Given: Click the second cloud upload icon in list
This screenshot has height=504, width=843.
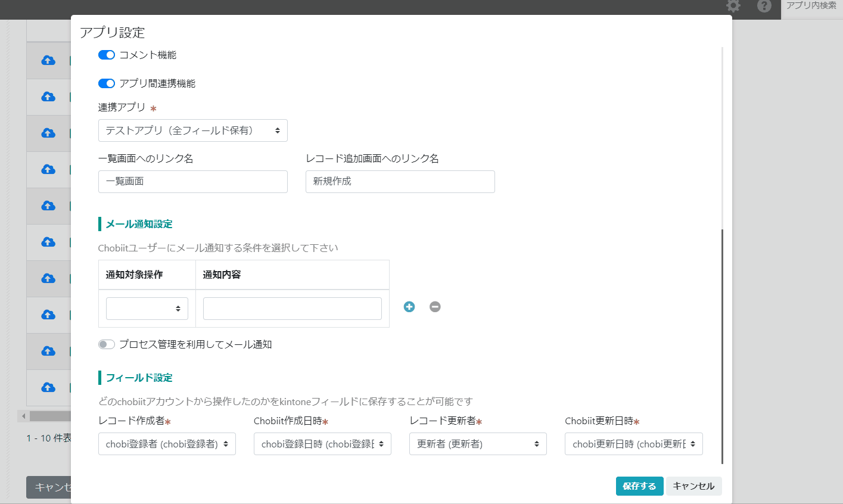Looking at the screenshot, I should (48, 97).
